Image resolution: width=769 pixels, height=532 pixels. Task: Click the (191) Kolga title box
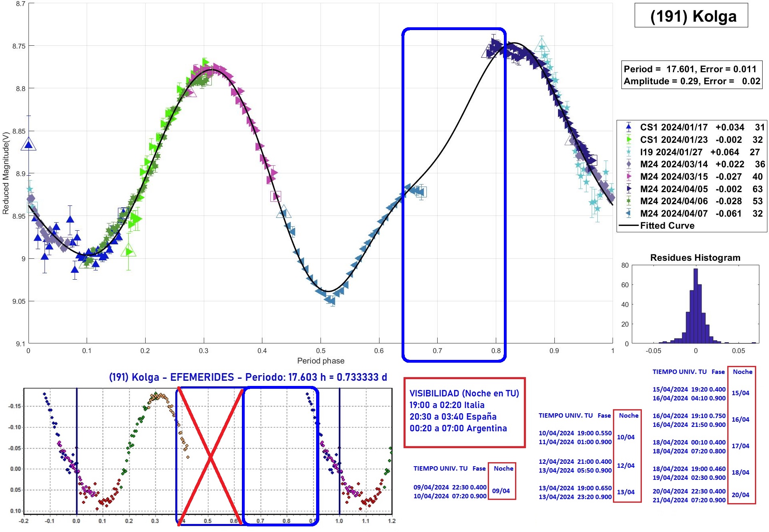click(691, 16)
